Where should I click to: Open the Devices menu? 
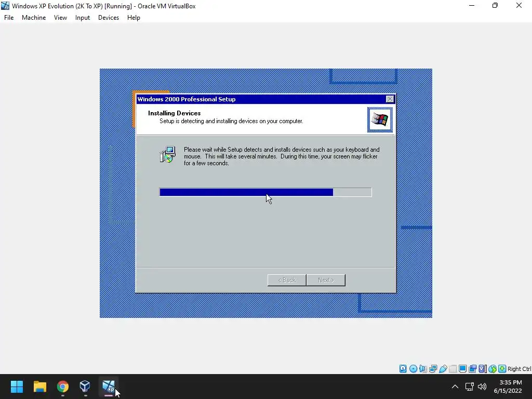click(x=109, y=18)
